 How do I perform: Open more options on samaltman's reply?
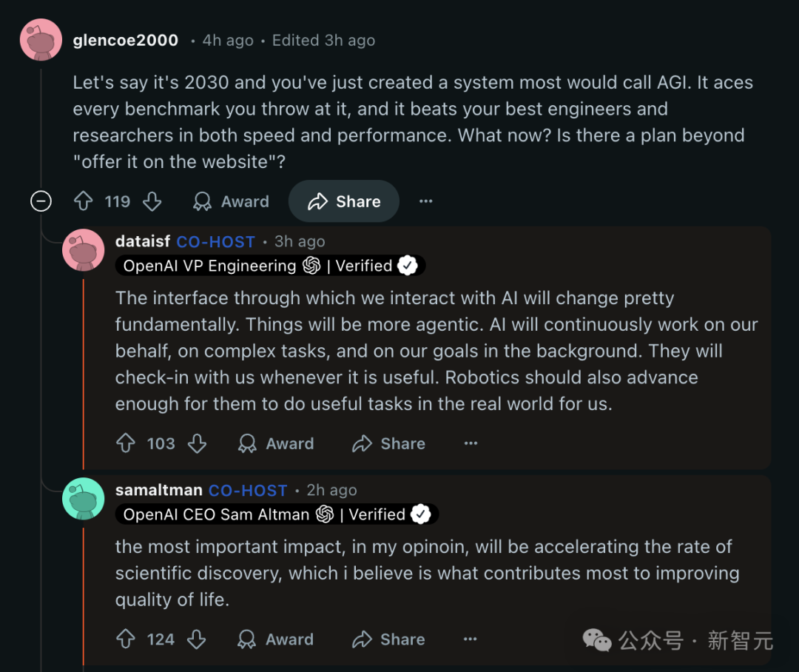[x=471, y=639]
